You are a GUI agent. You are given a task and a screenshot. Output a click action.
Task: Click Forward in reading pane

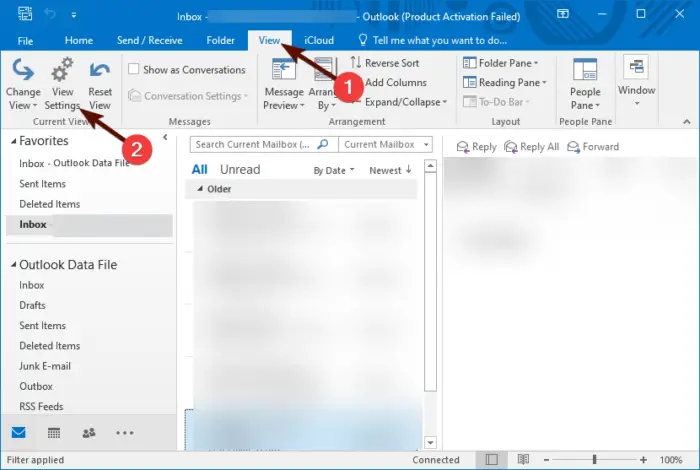[593, 147]
